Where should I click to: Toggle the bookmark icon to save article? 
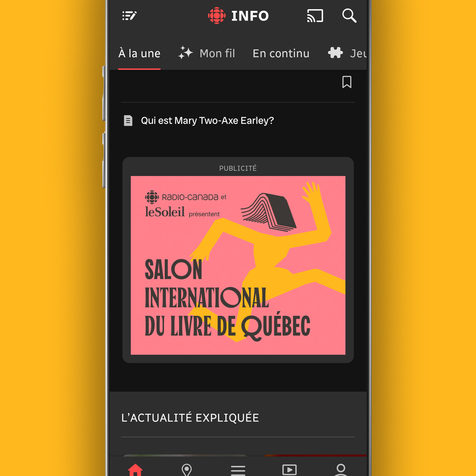coord(347,82)
